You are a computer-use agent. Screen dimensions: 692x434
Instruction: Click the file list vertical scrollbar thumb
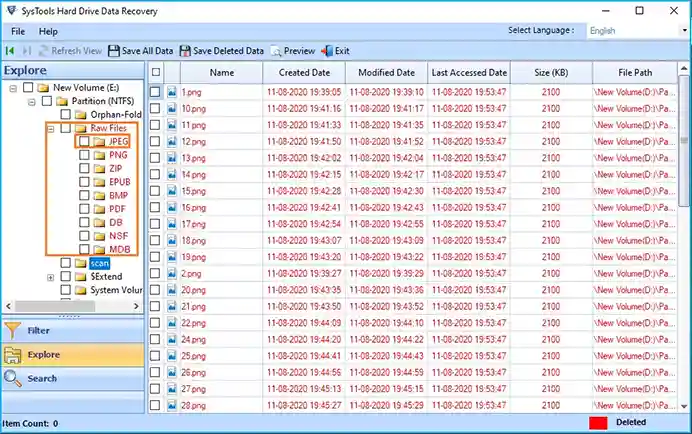coord(684,140)
